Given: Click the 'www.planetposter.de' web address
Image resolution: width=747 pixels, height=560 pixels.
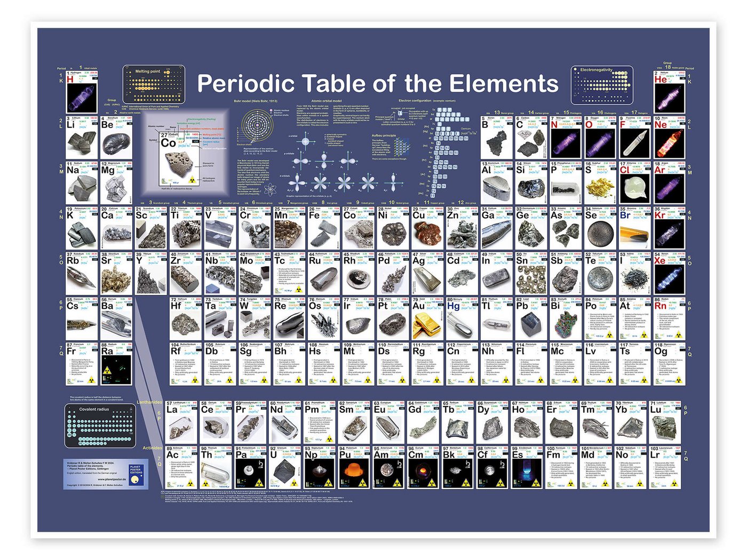Looking at the screenshot, I should point(112,479).
